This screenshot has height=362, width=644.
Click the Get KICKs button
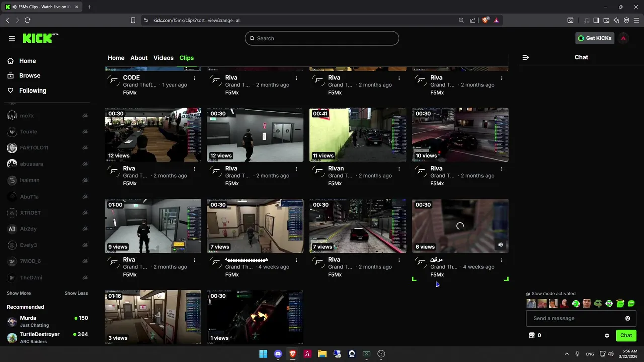tap(595, 38)
